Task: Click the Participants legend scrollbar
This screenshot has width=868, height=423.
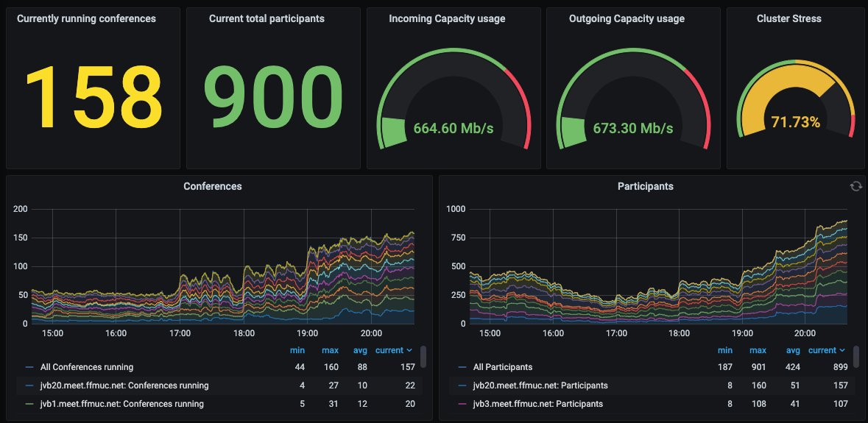Action: click(x=856, y=357)
